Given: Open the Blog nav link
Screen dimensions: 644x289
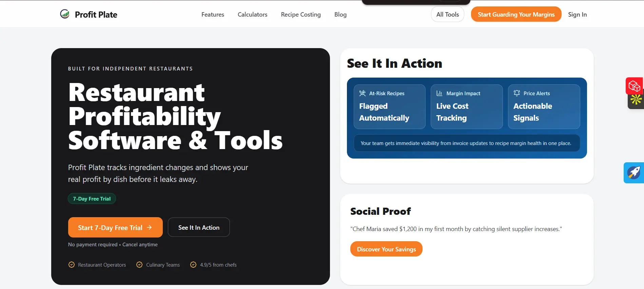Looking at the screenshot, I should [x=340, y=15].
